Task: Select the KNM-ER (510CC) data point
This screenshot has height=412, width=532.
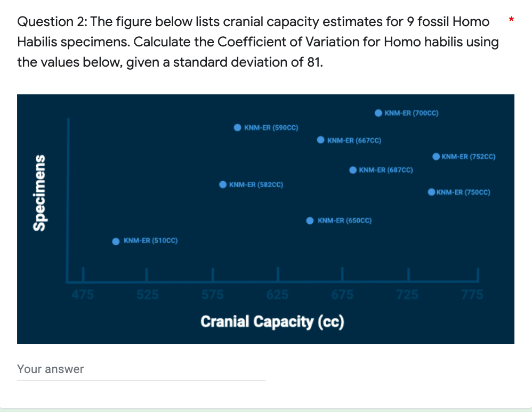Action: pos(116,241)
